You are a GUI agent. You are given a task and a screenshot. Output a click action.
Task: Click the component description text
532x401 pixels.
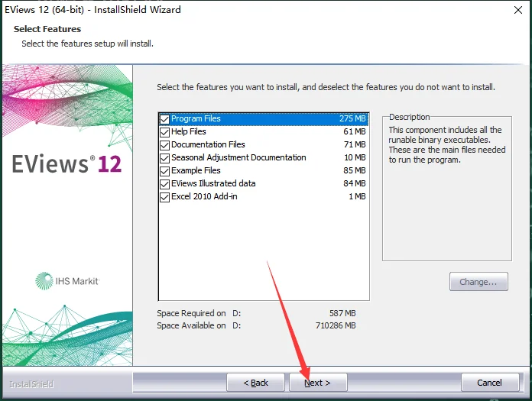coord(445,145)
